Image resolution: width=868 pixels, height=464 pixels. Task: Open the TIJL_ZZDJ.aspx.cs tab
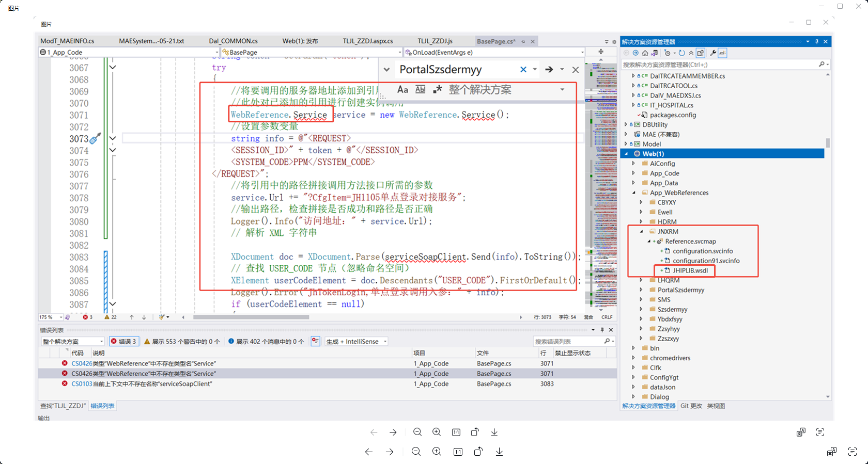pyautogui.click(x=367, y=41)
